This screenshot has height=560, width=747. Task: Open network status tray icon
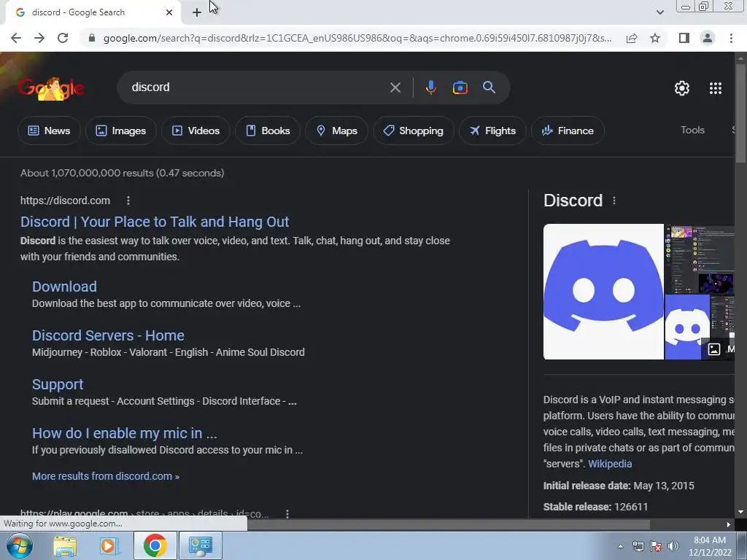(638, 546)
